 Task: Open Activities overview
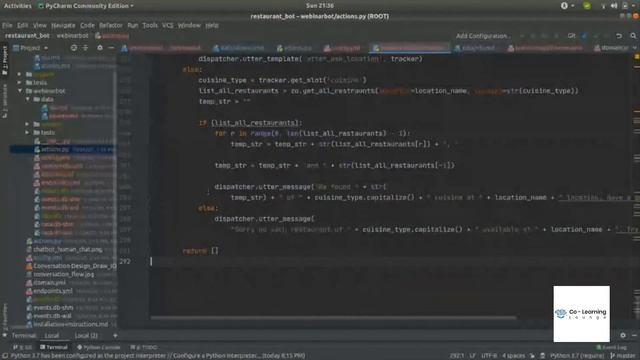click(x=18, y=6)
